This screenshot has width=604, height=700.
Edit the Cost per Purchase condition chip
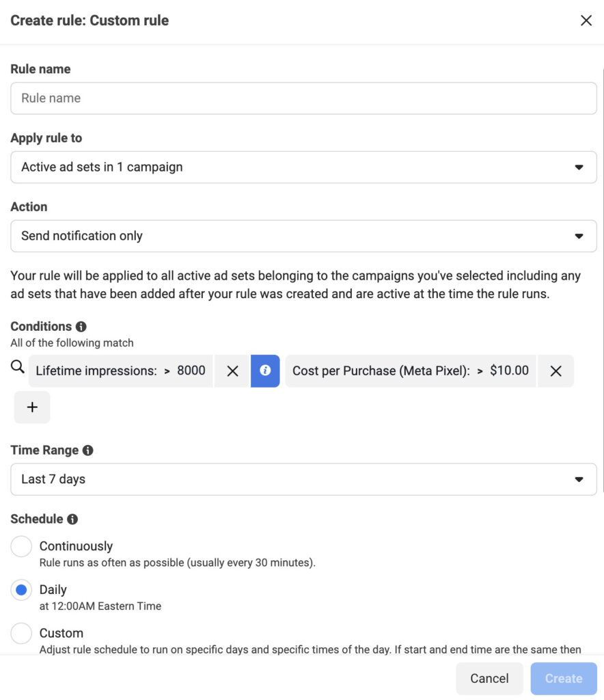411,371
